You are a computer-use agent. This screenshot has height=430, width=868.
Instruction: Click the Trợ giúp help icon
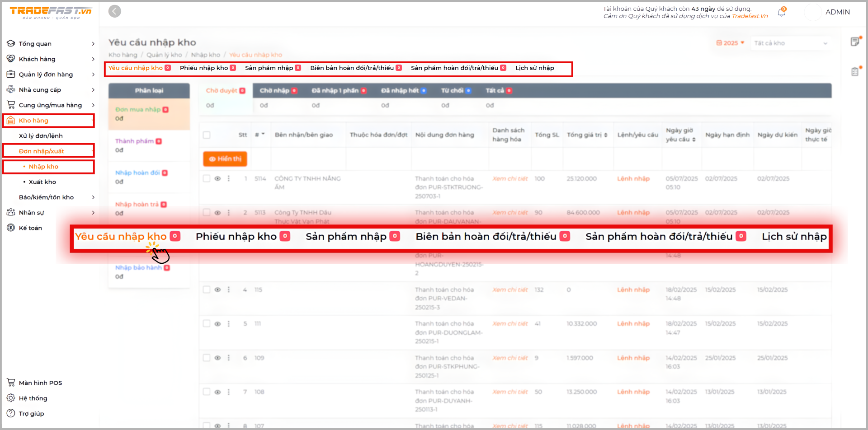(x=11, y=413)
